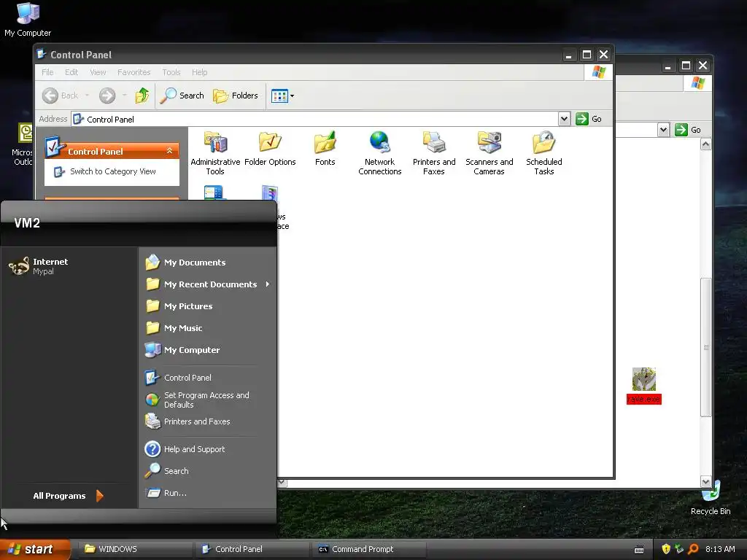Click the on-screen keyboard tray icon

tap(639, 550)
